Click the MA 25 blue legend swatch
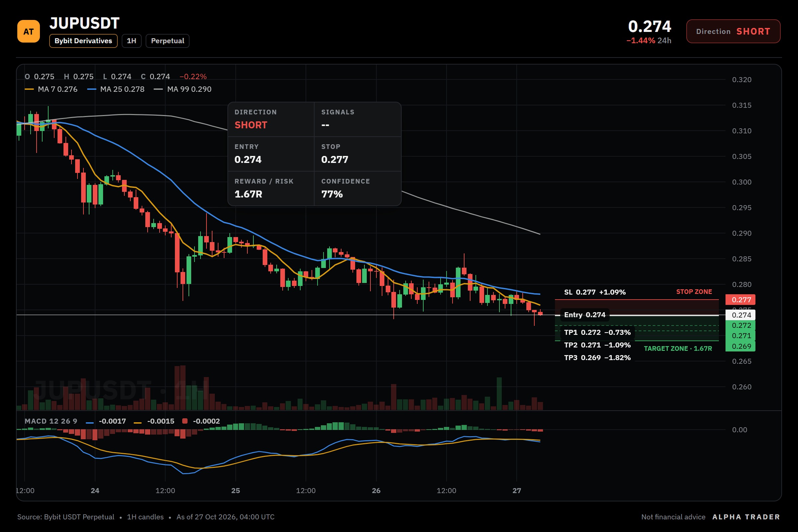This screenshot has width=798, height=532. tap(92, 89)
